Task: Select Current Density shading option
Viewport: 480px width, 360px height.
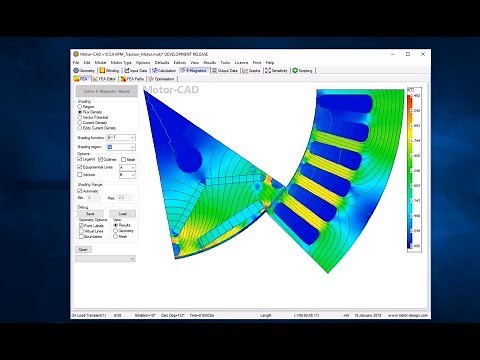Action: click(80, 123)
